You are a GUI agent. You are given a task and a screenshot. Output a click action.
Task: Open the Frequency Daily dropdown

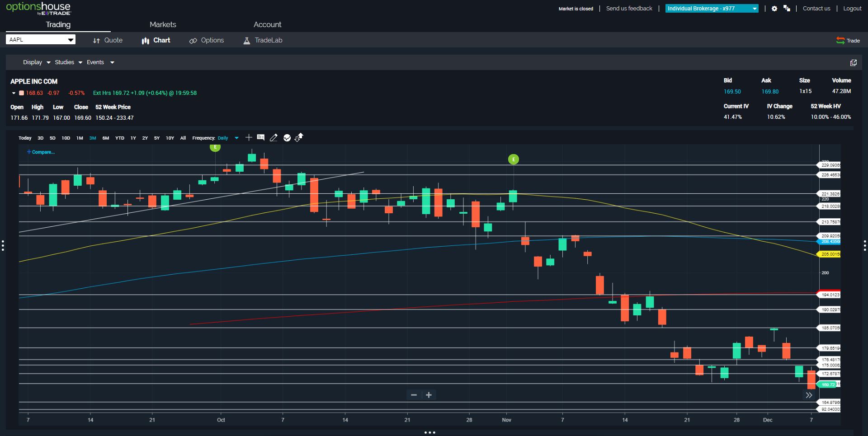pos(228,138)
